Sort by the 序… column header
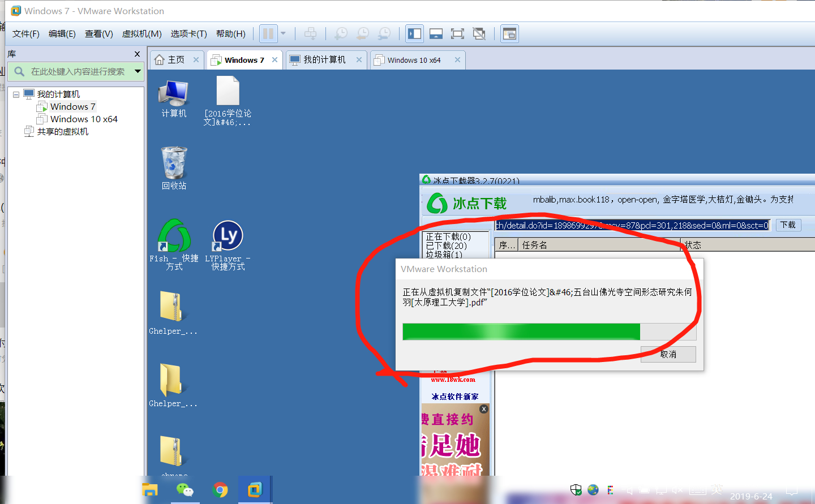 click(x=507, y=245)
